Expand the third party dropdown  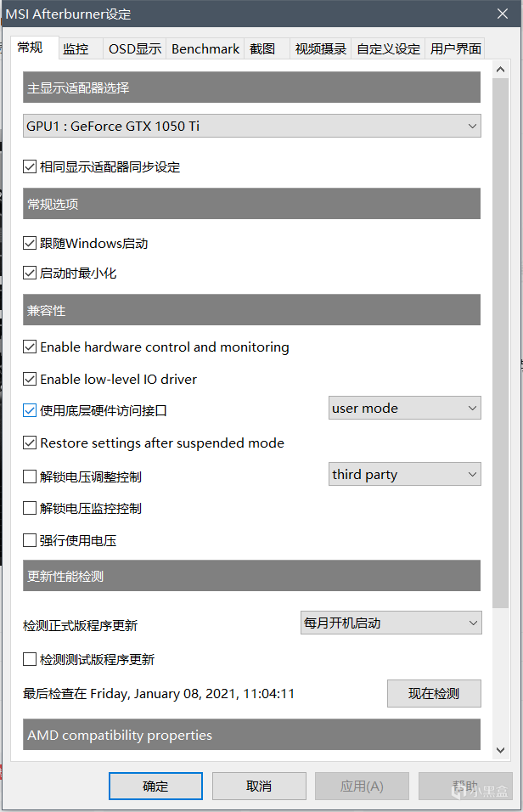click(x=405, y=475)
